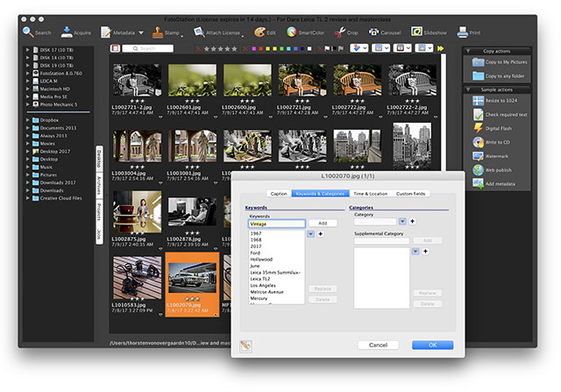Viewport: 561px width, 392px height.
Task: Confirm the dialog with OK
Action: pos(432,345)
